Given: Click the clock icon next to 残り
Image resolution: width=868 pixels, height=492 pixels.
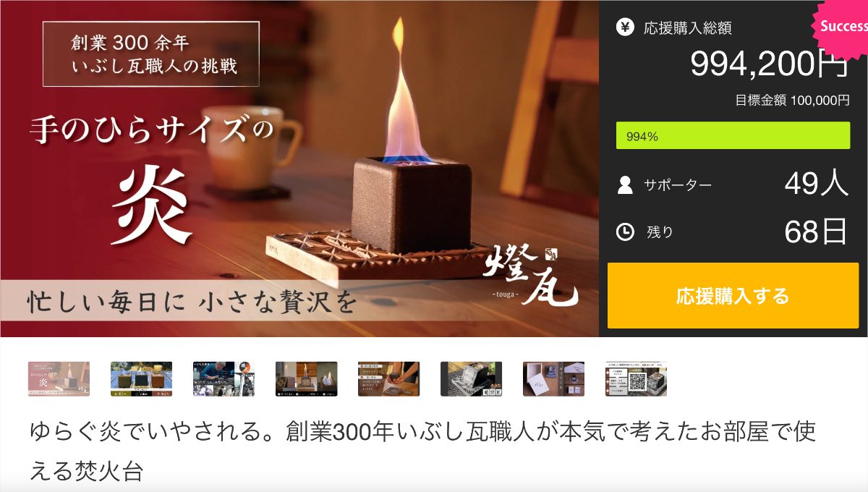Looking at the screenshot, I should (x=625, y=232).
